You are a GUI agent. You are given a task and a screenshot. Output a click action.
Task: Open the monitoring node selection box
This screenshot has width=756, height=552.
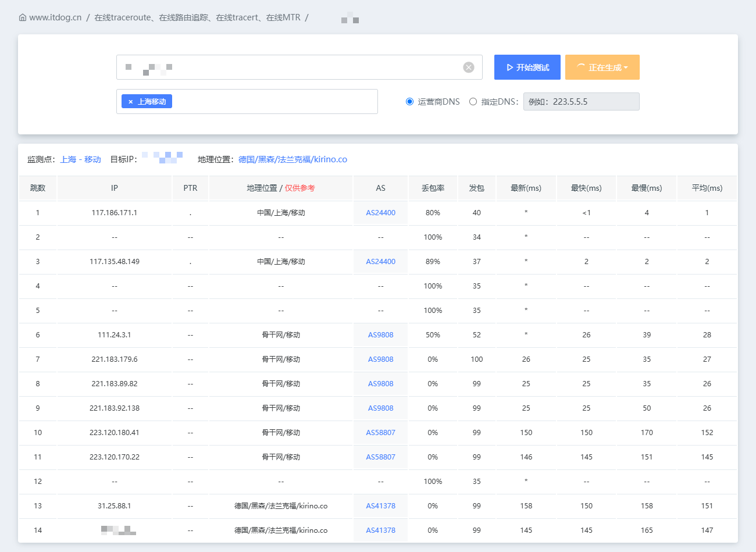247,102
